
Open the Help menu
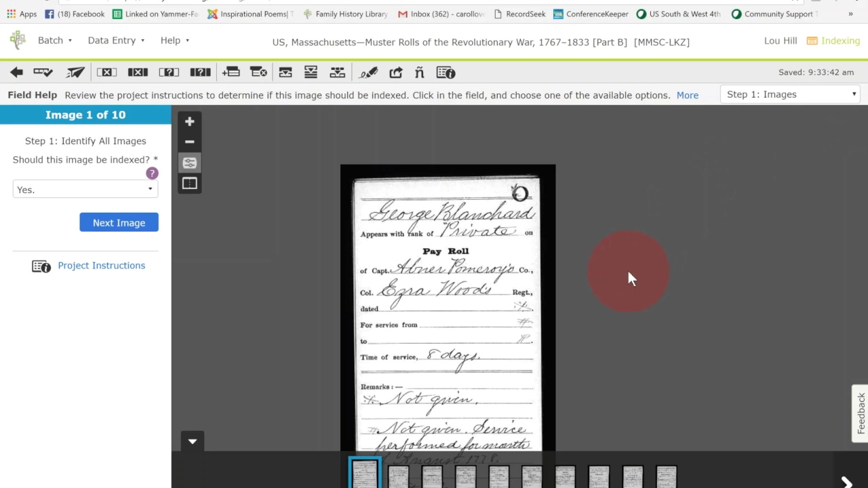click(175, 41)
